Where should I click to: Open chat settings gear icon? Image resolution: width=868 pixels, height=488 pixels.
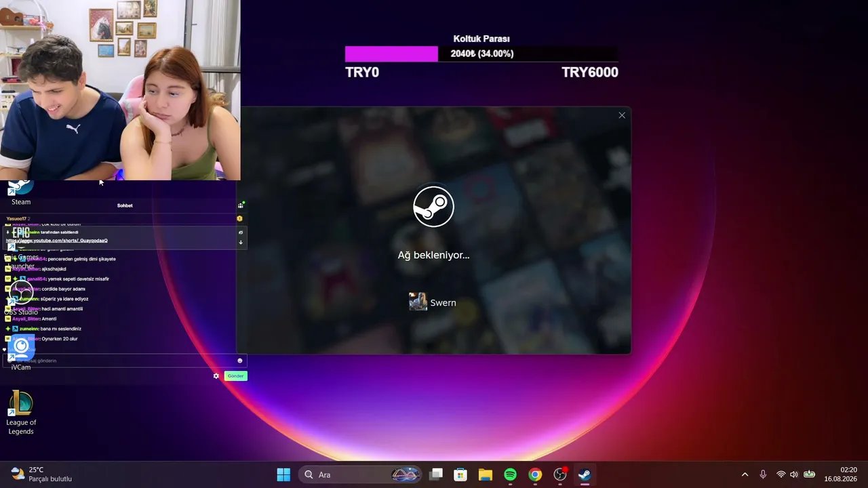216,376
